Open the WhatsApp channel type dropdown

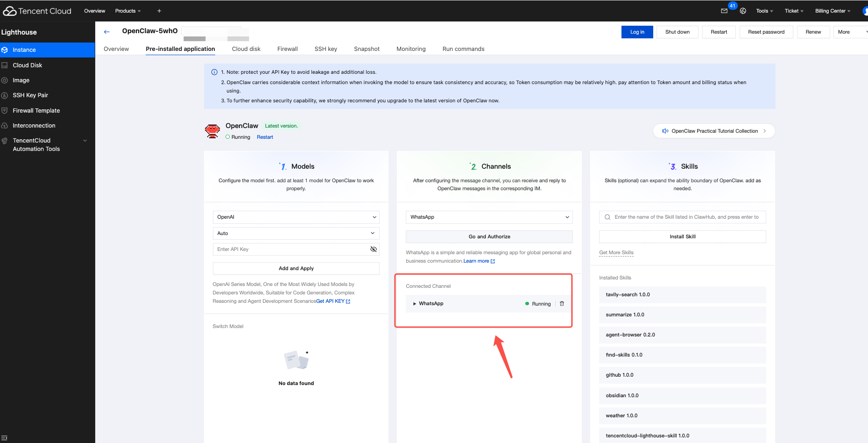489,217
